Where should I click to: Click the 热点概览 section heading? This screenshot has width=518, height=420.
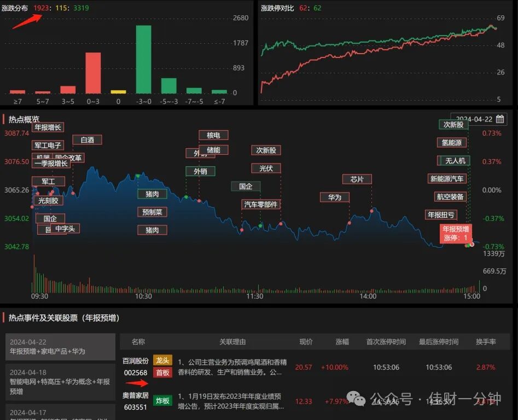(x=24, y=119)
